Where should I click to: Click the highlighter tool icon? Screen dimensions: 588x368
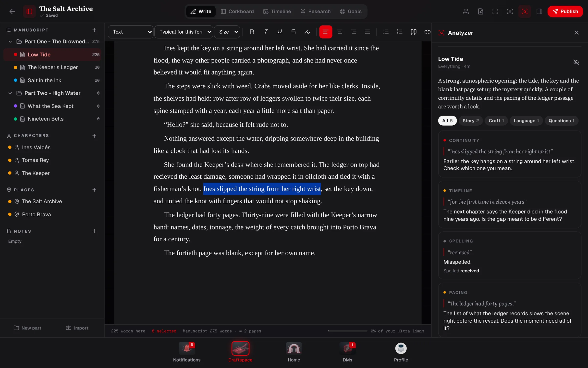point(307,32)
